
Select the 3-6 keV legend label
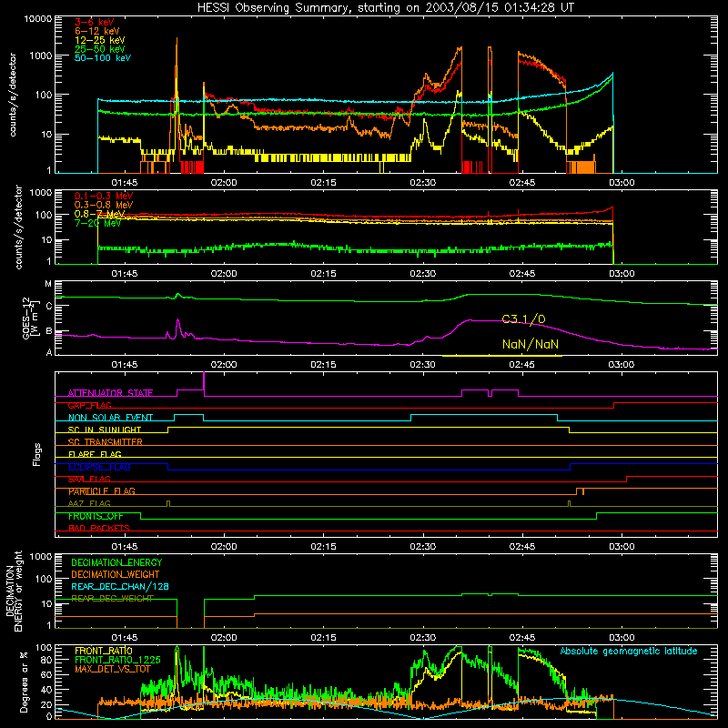click(95, 22)
